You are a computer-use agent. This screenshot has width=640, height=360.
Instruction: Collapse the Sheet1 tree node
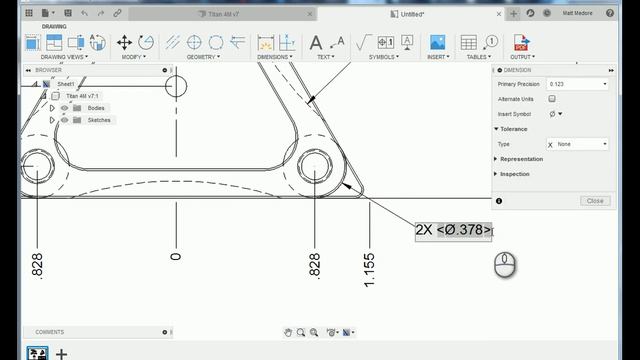[35, 84]
